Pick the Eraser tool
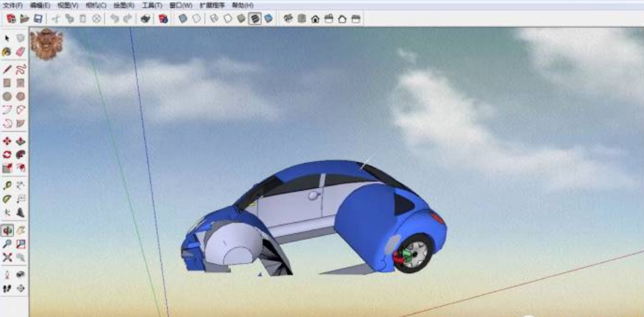The height and width of the screenshot is (317, 644). coord(20,51)
